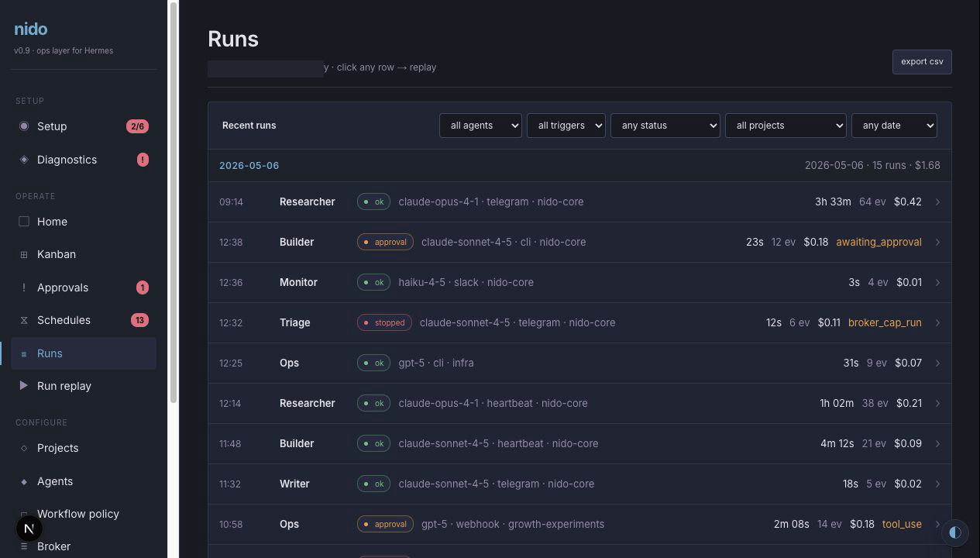
Task: Click the Writer agent name
Action: (294, 484)
